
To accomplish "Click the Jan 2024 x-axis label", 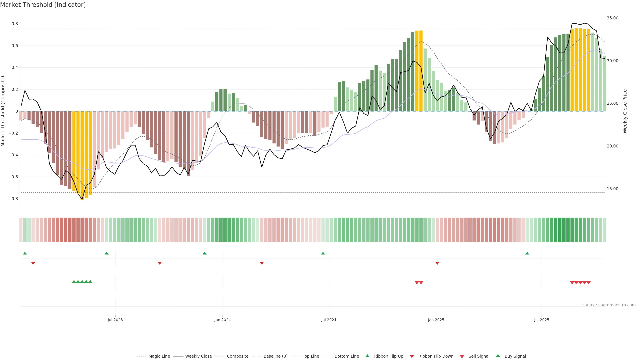I will (x=223, y=320).
